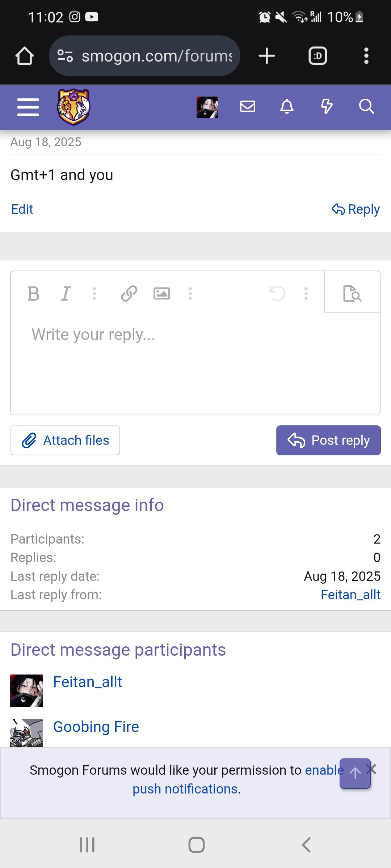Open the lightning bolt What's new icon

(x=327, y=107)
